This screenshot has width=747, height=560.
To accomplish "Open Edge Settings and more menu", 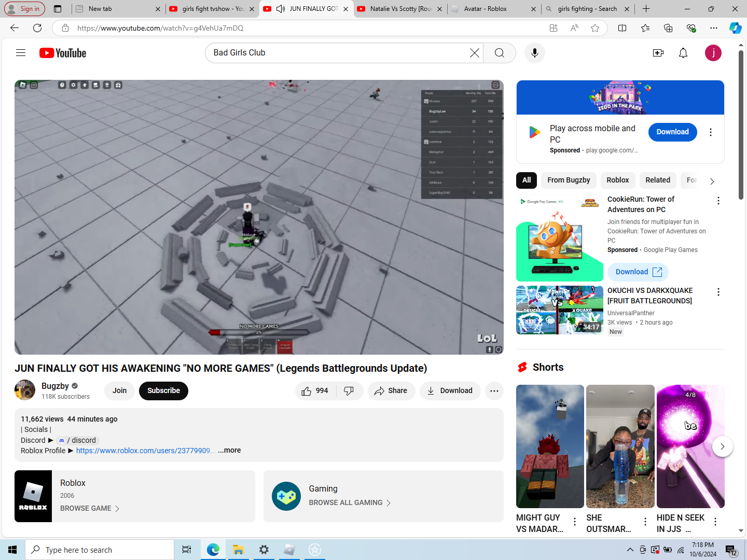I will [x=714, y=28].
